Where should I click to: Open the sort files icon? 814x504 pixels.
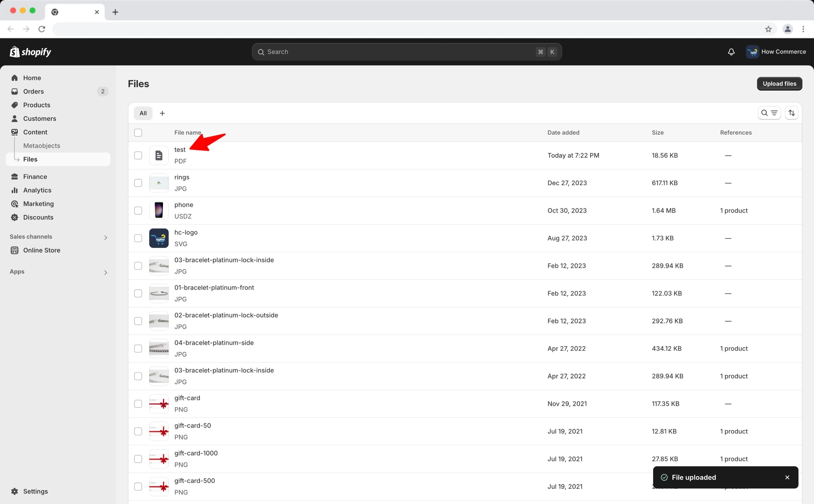click(792, 113)
